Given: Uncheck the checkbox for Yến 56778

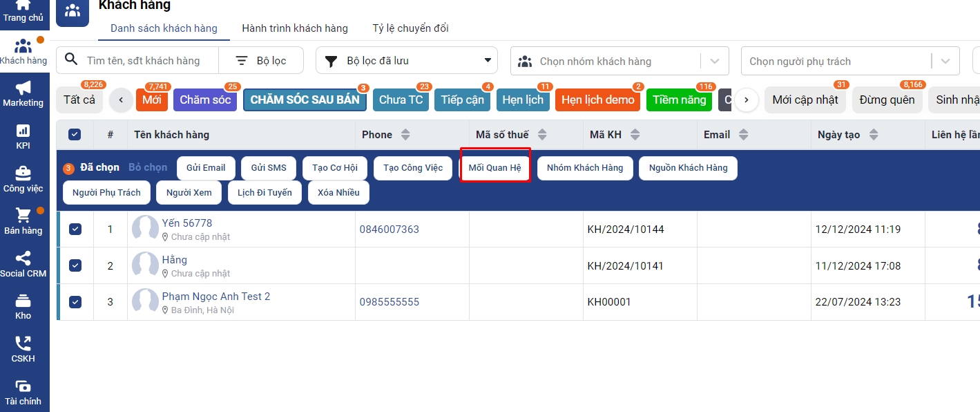Looking at the screenshot, I should pyautogui.click(x=75, y=229).
